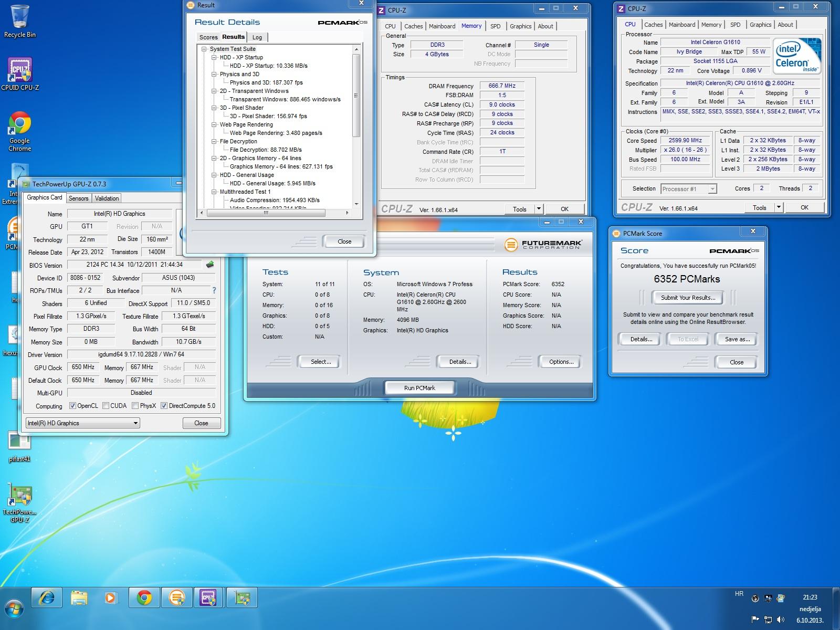Screen dimensions: 840x630
Task: Open the Sensors tab in GPU-Z
Action: 79,198
